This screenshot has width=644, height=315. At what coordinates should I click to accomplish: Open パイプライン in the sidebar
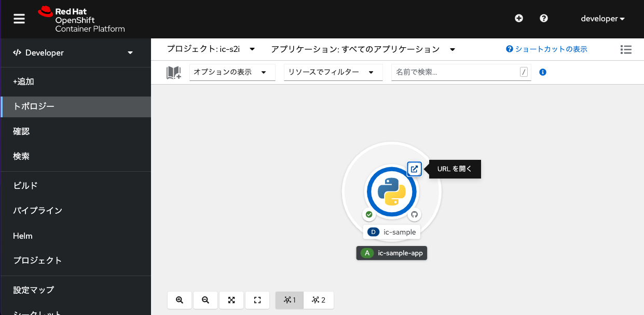pos(75,211)
